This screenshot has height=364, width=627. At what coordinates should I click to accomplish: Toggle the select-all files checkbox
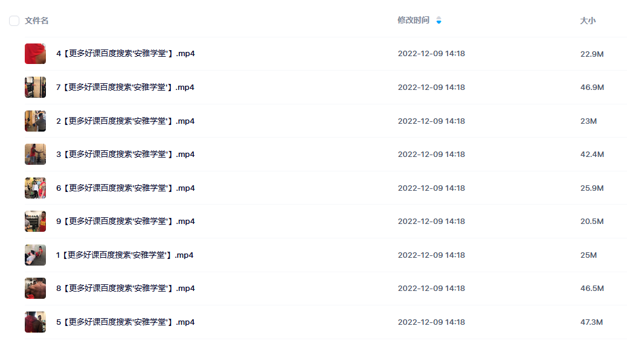14,21
